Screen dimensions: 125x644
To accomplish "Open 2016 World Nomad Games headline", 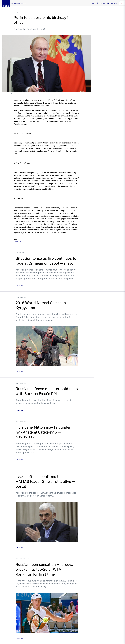I will (41, 305).
